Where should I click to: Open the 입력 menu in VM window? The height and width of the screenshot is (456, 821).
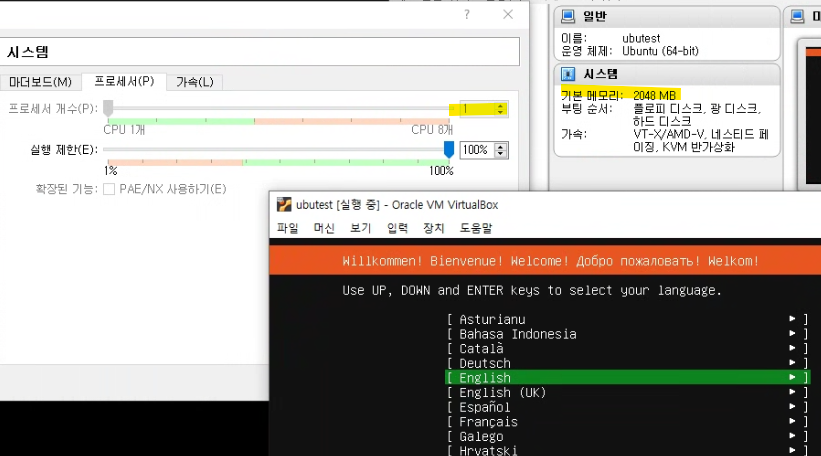pyautogui.click(x=397, y=228)
